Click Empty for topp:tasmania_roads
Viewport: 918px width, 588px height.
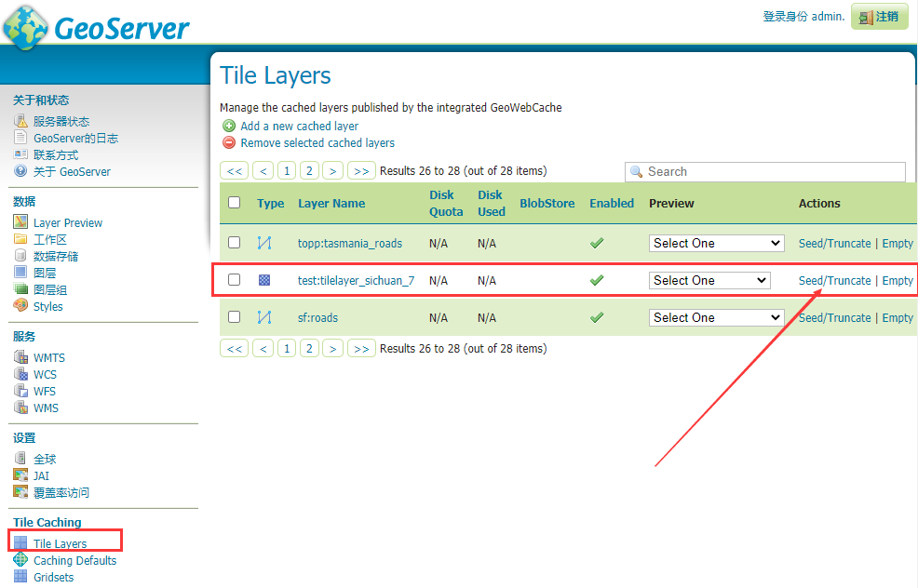(x=898, y=244)
